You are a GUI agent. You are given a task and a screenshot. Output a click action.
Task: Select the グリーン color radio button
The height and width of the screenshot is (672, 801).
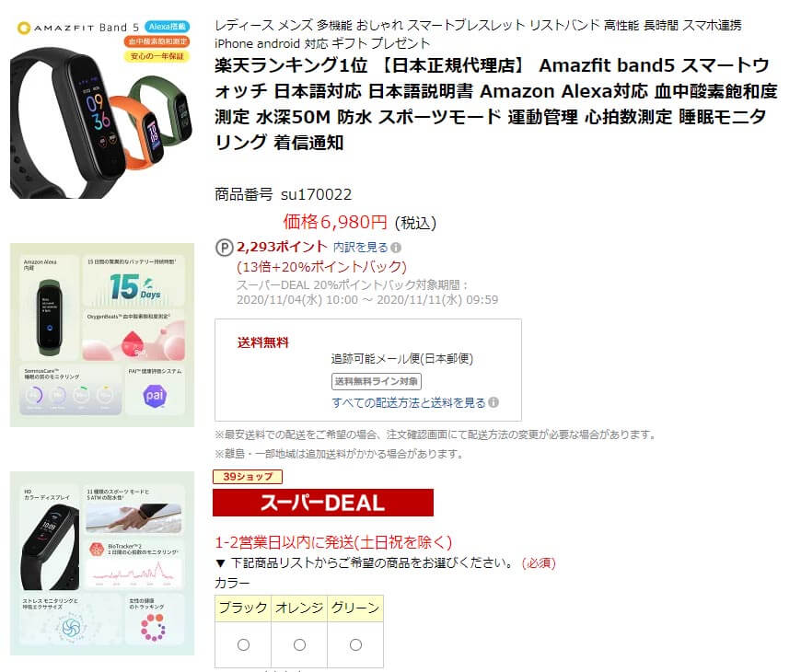[x=355, y=645]
